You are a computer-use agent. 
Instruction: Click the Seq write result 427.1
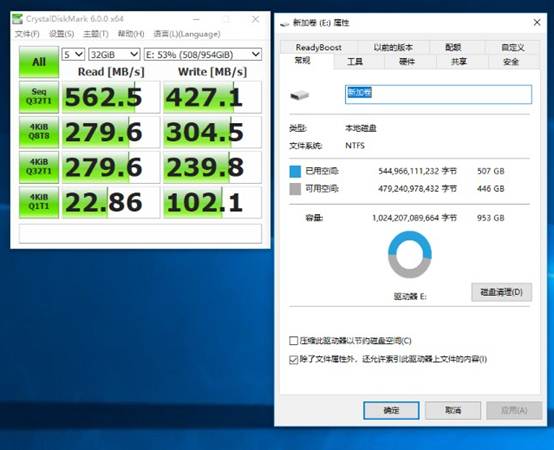(x=212, y=97)
